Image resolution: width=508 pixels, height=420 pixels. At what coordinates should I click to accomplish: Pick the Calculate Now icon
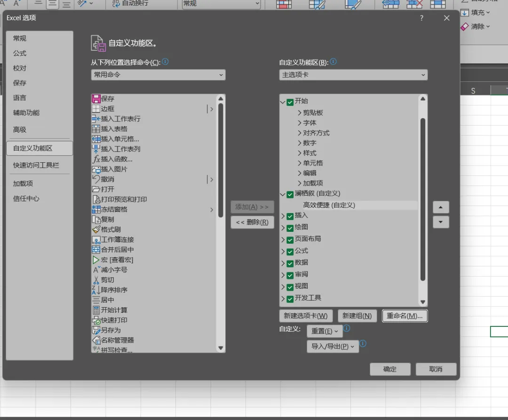(x=96, y=309)
